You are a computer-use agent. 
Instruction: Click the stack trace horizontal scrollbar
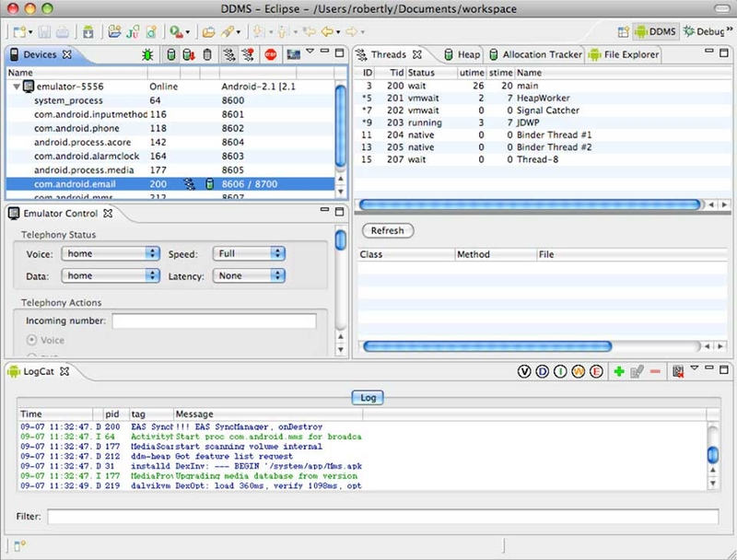487,346
